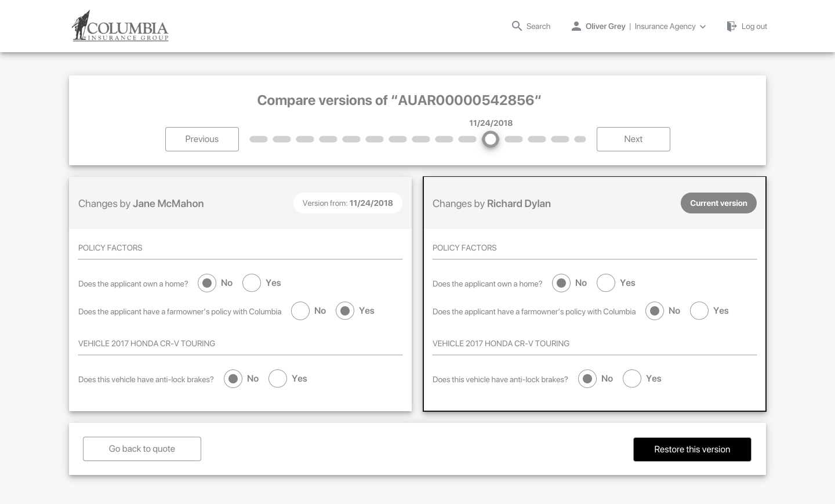The image size is (835, 504).
Task: Click the 11/24/2018 date label above timeline
Action: [x=491, y=123]
